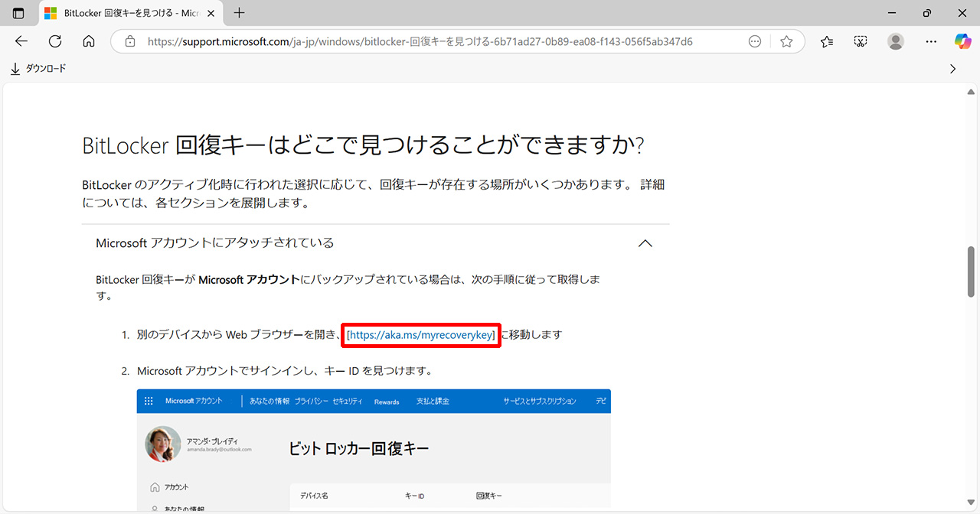Click the Microsoft アカウントにアタッチされている heading
Screen dimensions: 980x514
tap(215, 242)
